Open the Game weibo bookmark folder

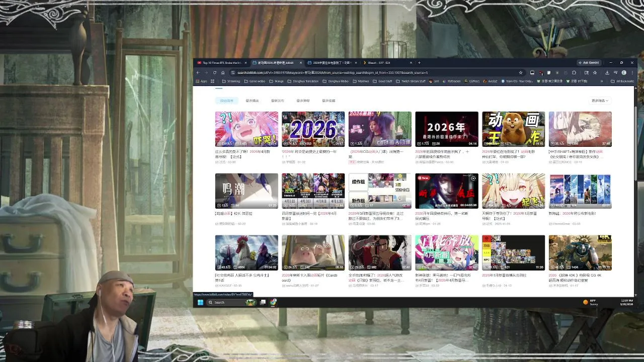click(255, 81)
